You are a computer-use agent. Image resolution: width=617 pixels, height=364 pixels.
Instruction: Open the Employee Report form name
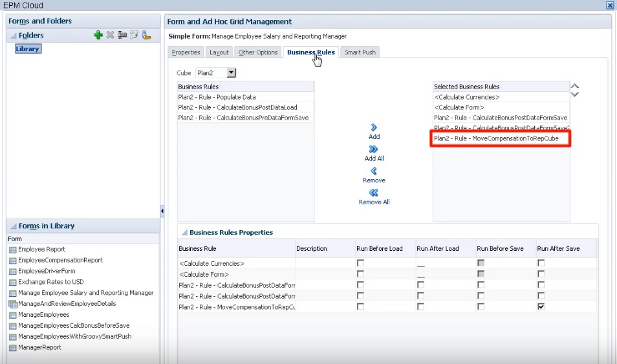pos(41,249)
